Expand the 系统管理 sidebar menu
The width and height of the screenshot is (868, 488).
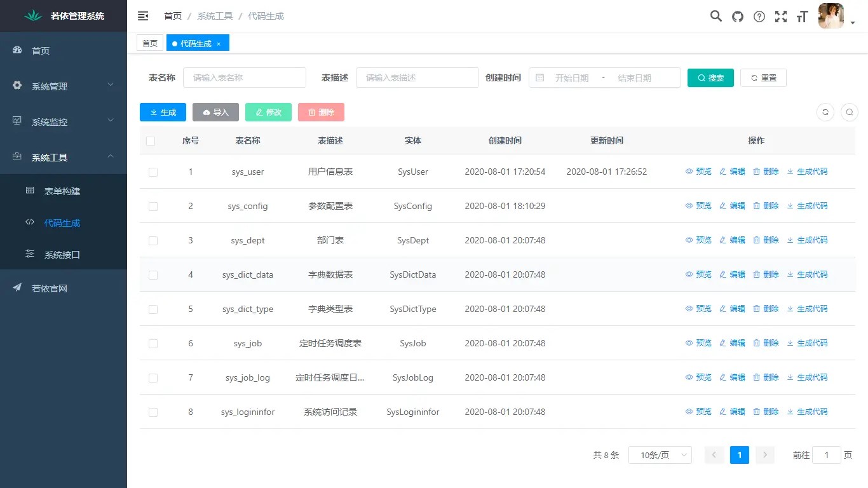(64, 86)
